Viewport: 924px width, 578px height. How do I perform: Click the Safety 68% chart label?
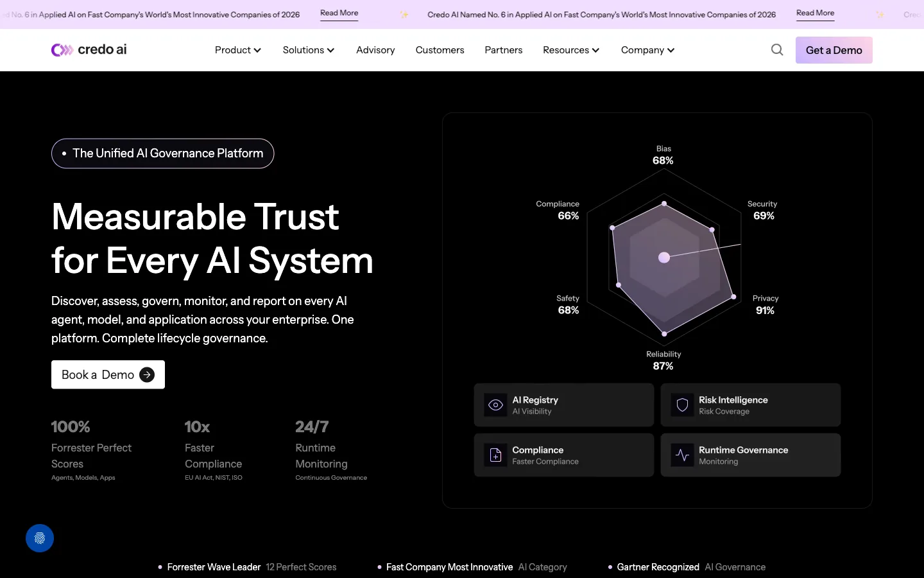click(x=568, y=304)
